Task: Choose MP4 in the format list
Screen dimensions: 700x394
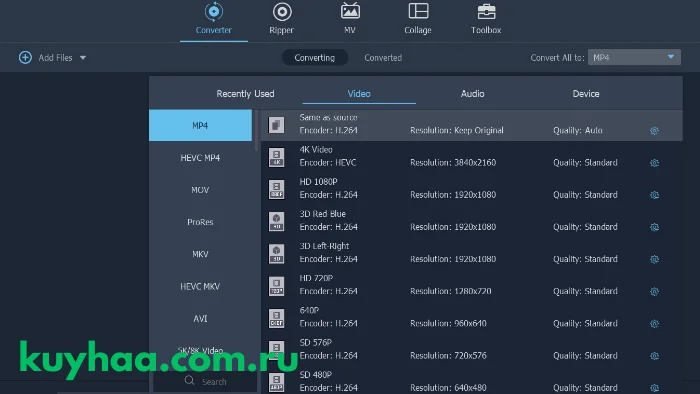Action: pos(200,125)
